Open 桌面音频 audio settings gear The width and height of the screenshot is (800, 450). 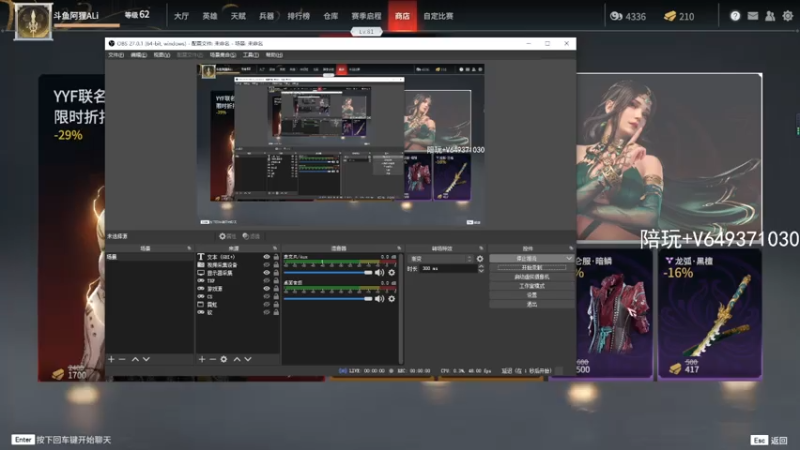(x=391, y=298)
